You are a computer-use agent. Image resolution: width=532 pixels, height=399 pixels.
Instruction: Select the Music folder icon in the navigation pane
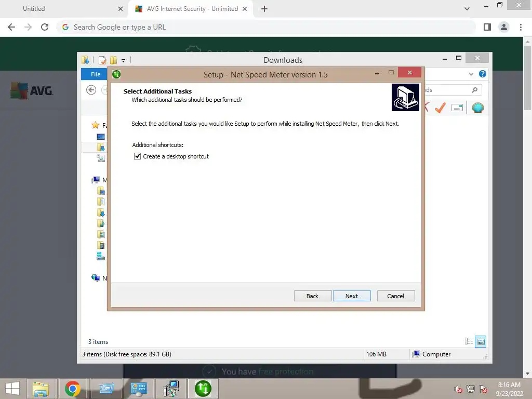(101, 223)
